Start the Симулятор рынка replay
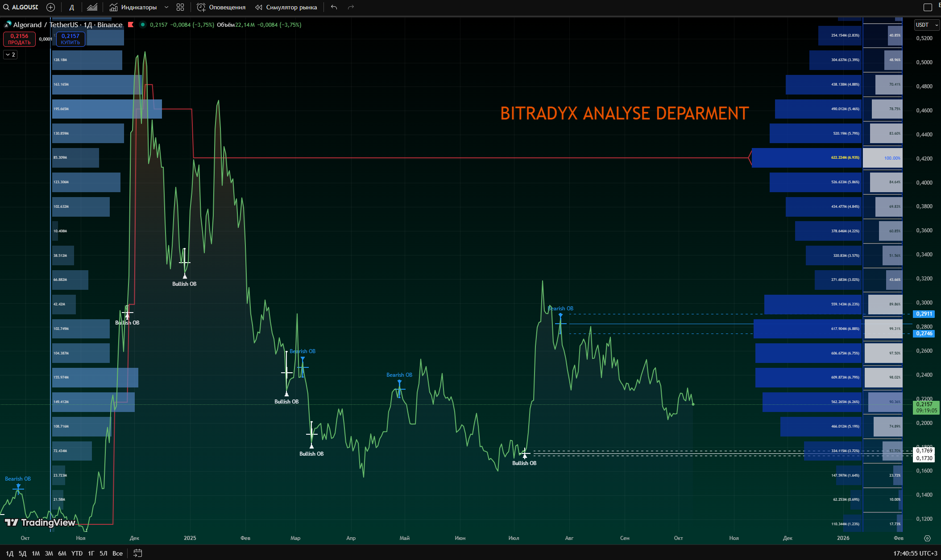The image size is (941, 560). [x=286, y=7]
